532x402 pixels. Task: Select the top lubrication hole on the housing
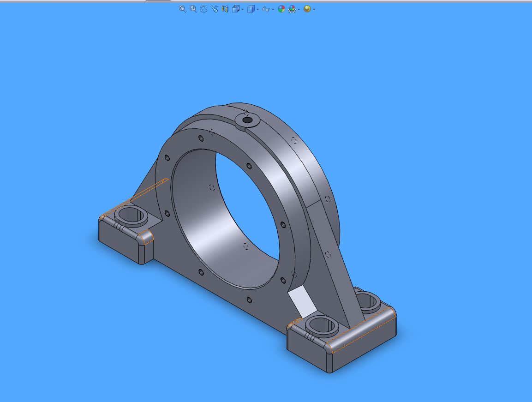(x=247, y=120)
